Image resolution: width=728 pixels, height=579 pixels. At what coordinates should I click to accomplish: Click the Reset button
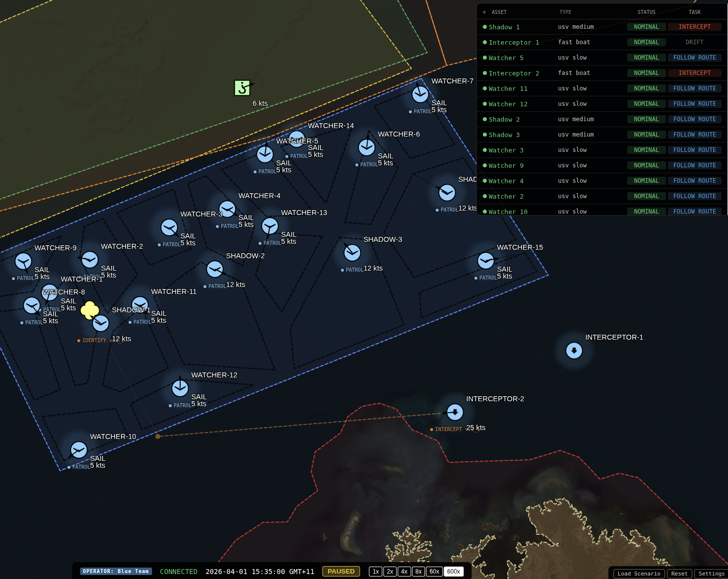pyautogui.click(x=679, y=574)
